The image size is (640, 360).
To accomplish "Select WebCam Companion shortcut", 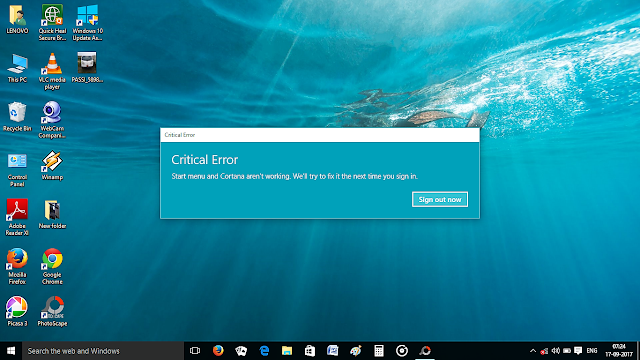I will 52,120.
